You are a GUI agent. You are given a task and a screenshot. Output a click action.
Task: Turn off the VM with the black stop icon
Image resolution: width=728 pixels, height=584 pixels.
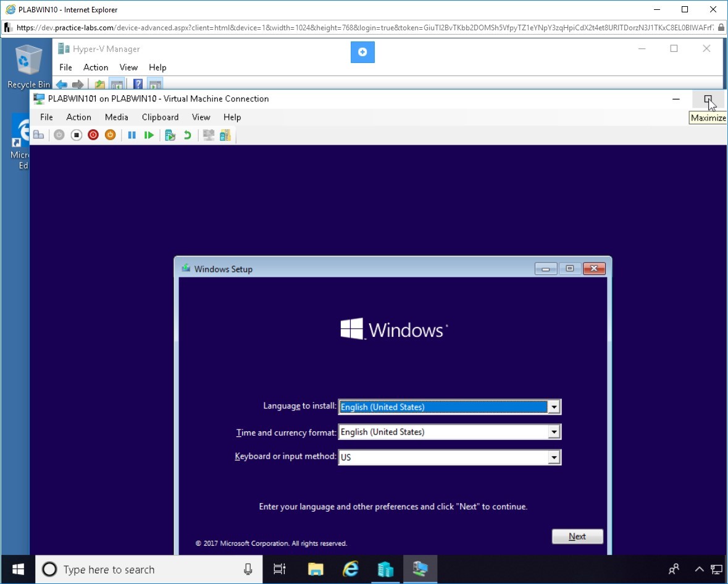[x=76, y=135]
